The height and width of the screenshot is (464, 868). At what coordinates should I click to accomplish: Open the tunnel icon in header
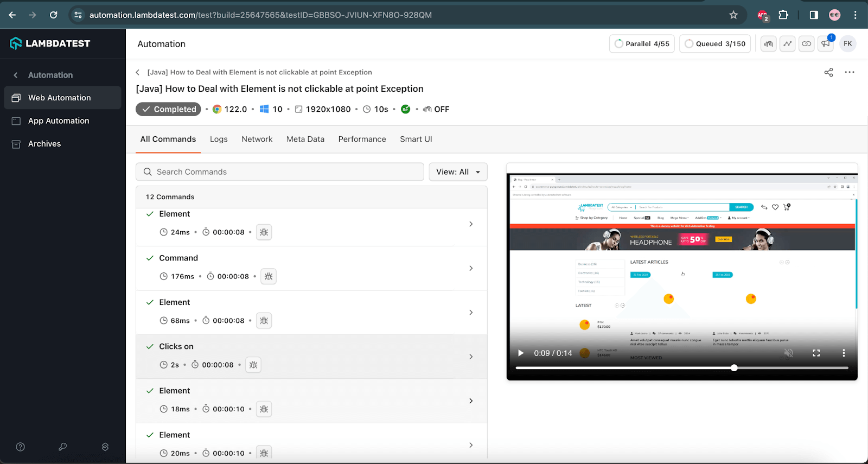click(768, 43)
